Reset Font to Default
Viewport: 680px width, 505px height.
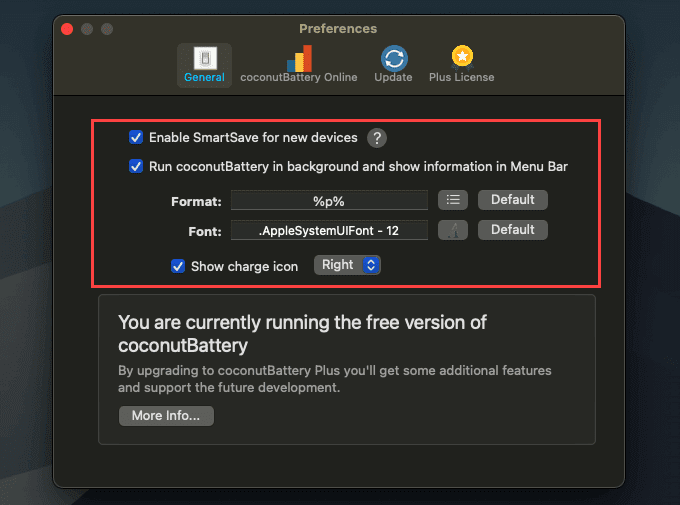(x=513, y=230)
